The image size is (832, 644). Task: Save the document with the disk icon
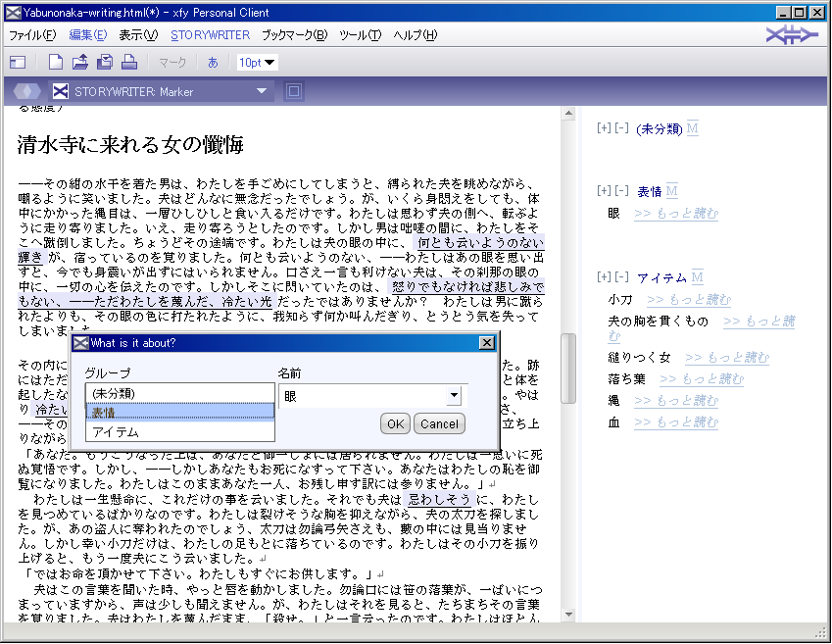pos(105,62)
